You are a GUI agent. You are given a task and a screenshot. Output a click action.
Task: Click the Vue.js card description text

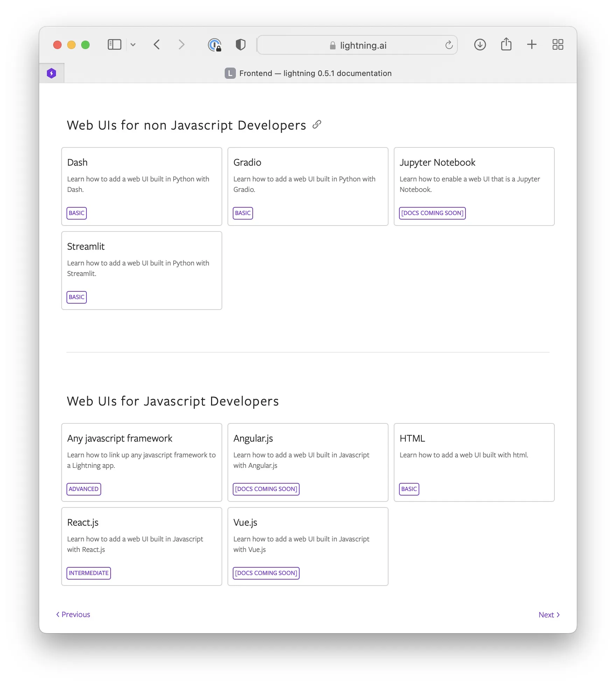click(x=301, y=544)
